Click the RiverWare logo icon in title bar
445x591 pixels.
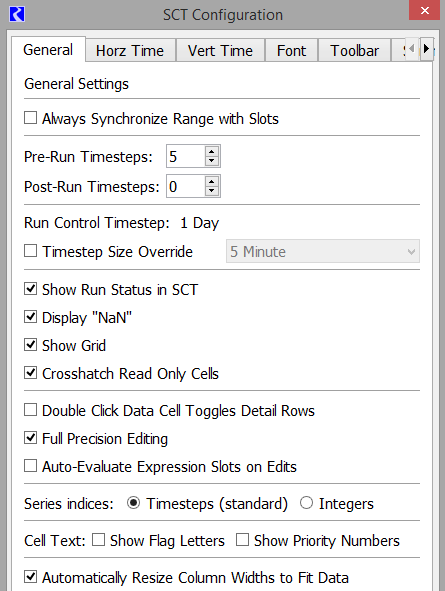pos(17,14)
